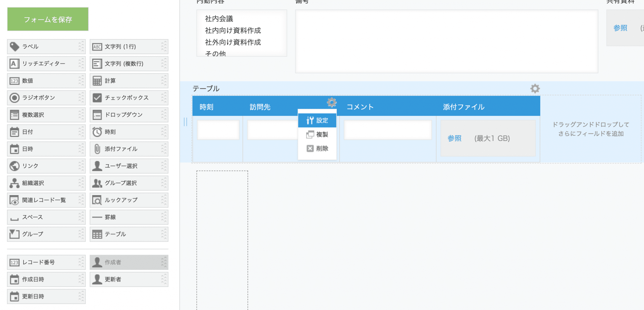
Task: Choose the 組織選択 field icon
Action: 14,183
